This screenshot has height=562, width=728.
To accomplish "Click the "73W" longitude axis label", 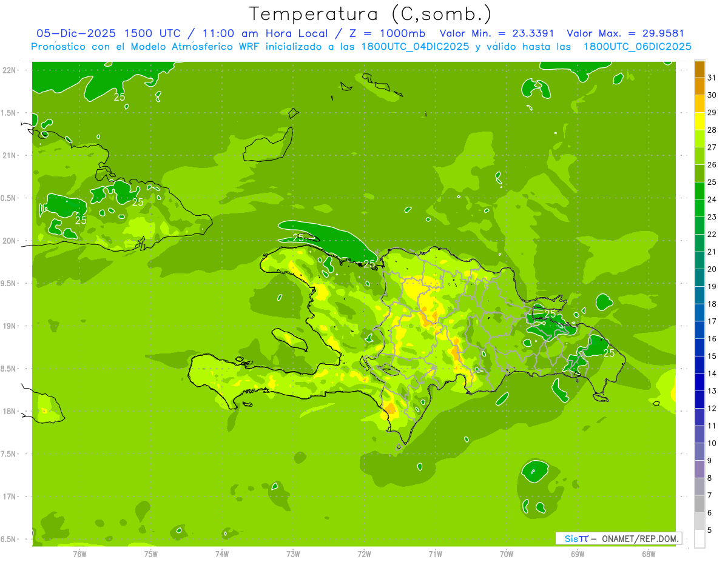I will (x=293, y=554).
